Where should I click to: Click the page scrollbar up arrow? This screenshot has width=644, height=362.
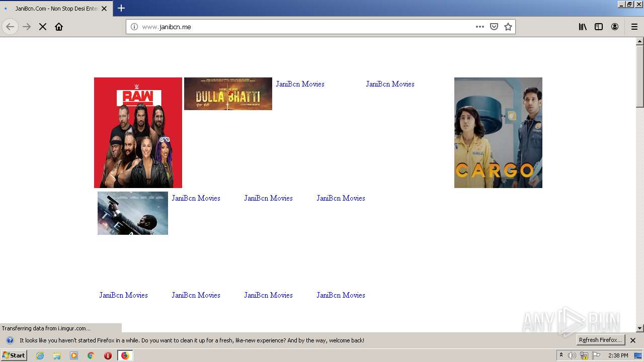640,41
